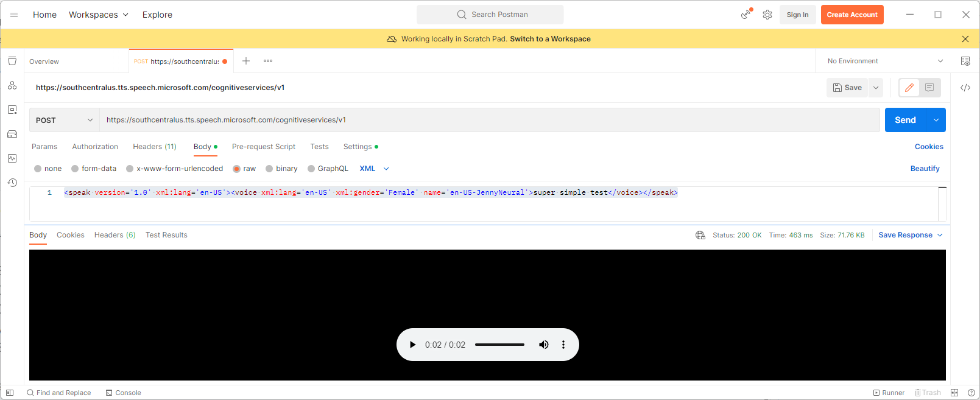The height and width of the screenshot is (400, 980).
Task: Click Switch to a Workspace link
Action: click(x=550, y=39)
